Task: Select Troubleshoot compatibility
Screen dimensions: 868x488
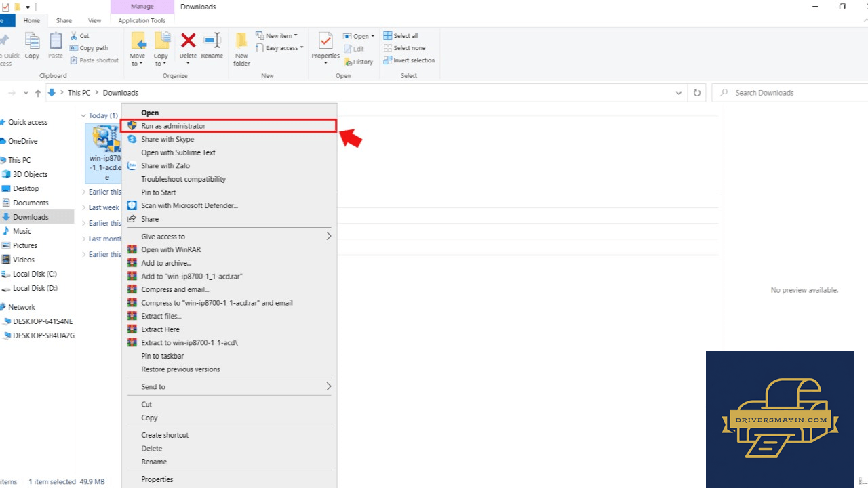Action: (231, 179)
